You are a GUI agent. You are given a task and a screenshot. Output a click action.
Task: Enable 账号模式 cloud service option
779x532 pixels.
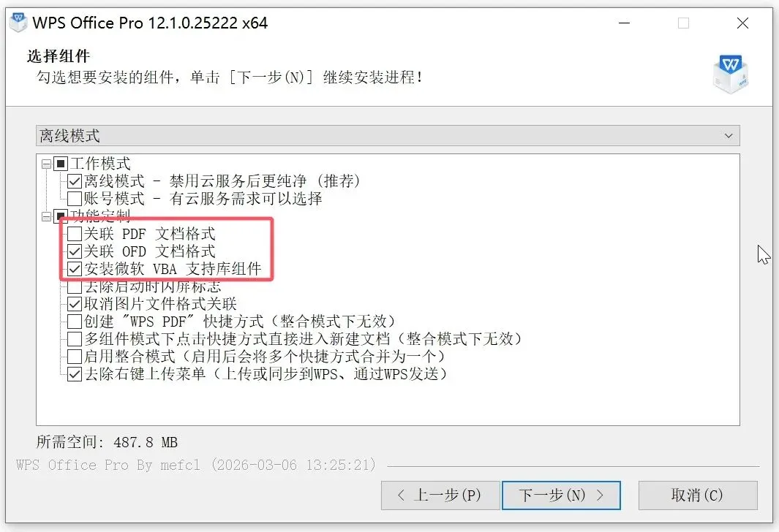[75, 199]
